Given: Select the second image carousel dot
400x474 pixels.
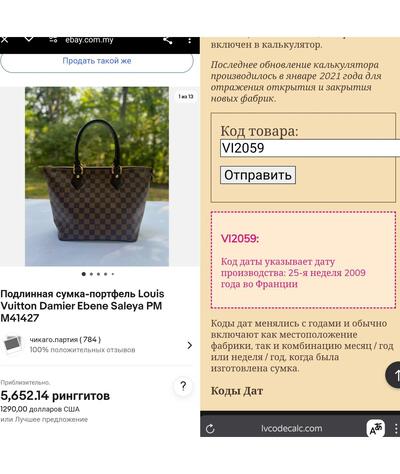Looking at the screenshot, I should (91, 274).
